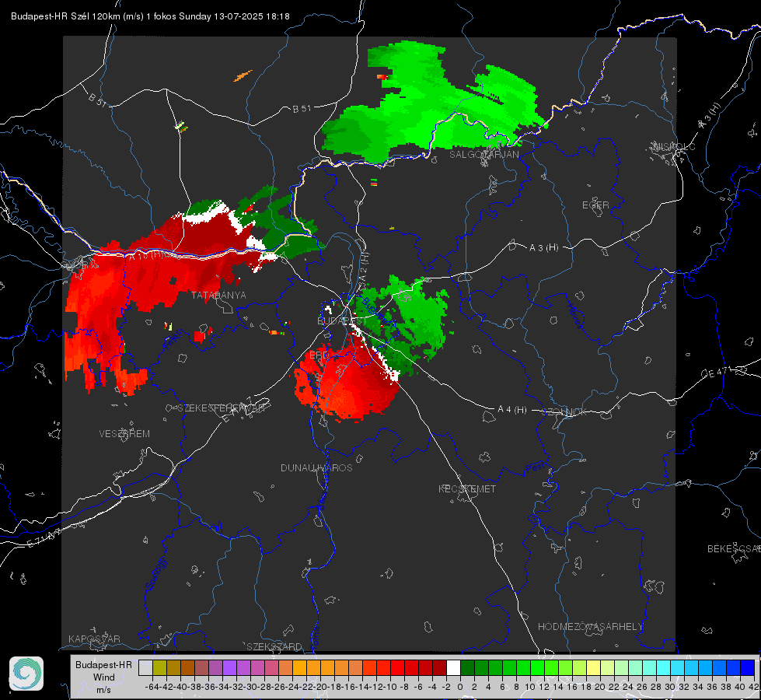This screenshot has height=700, width=761.
Task: Select the MISKOLC city label
Action: (674, 146)
